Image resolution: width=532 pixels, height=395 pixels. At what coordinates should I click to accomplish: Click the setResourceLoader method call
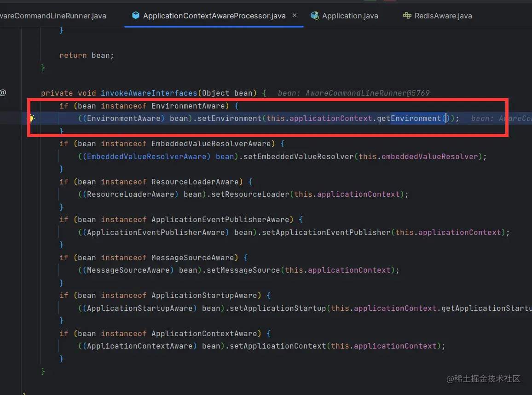(250, 194)
